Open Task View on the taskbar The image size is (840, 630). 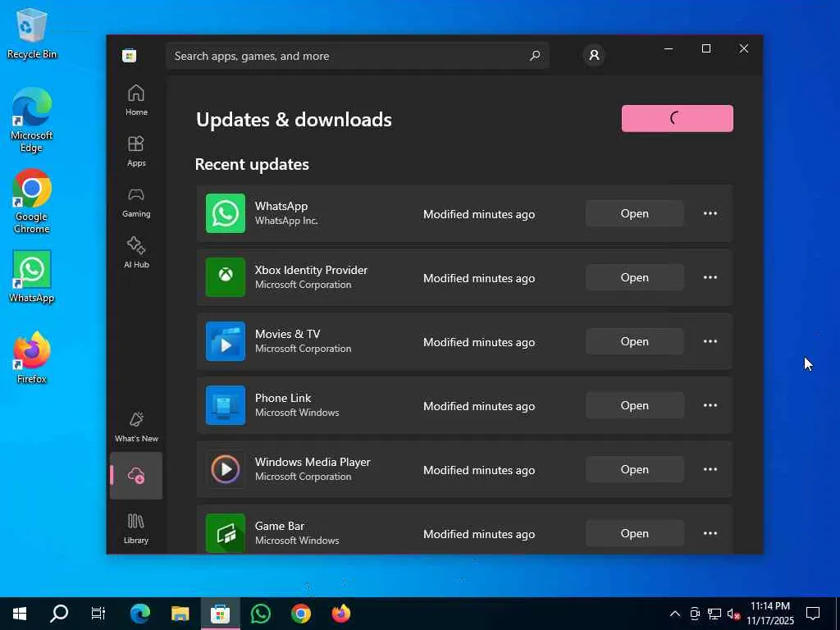[x=98, y=614]
